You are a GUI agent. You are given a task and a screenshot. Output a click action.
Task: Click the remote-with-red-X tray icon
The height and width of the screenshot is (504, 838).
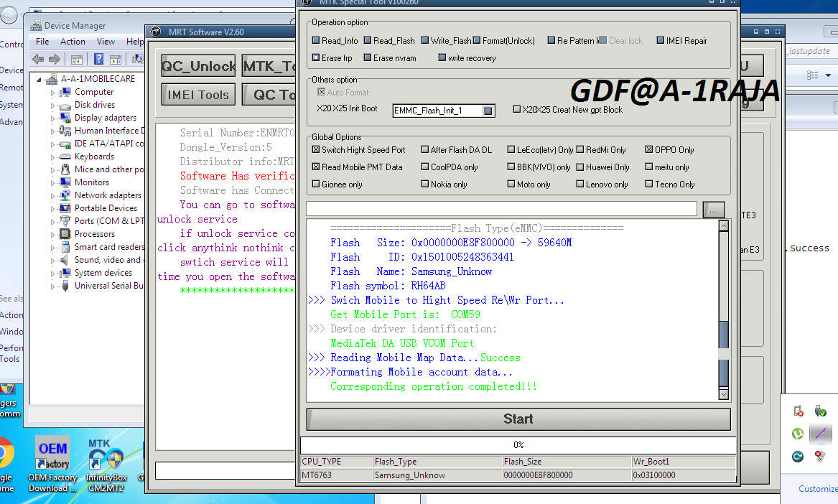coord(820,456)
